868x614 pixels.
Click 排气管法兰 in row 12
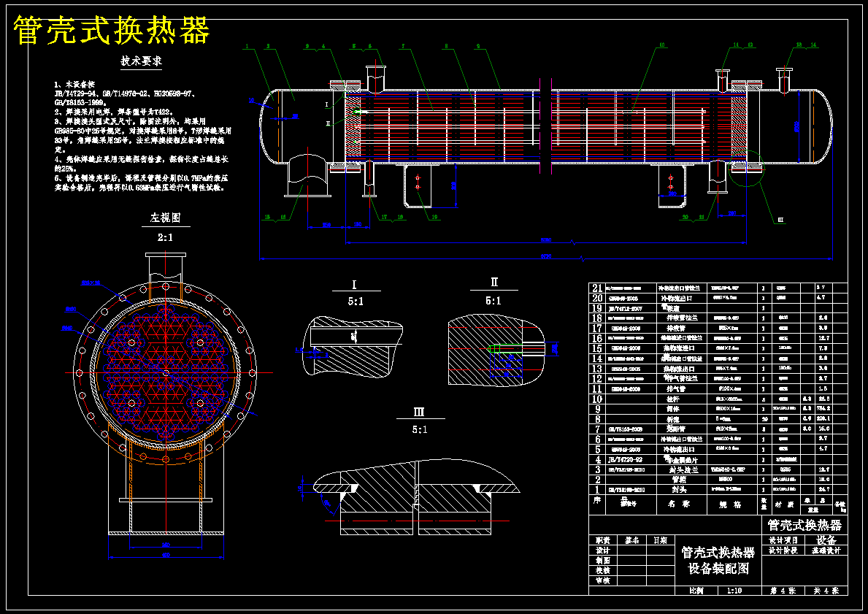(681, 379)
